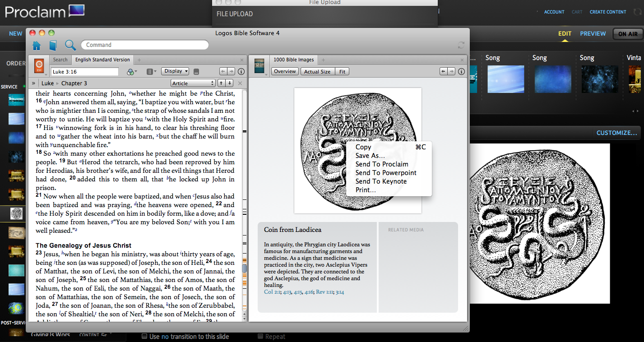
Task: Jump to next article with down arrow
Action: tap(229, 83)
